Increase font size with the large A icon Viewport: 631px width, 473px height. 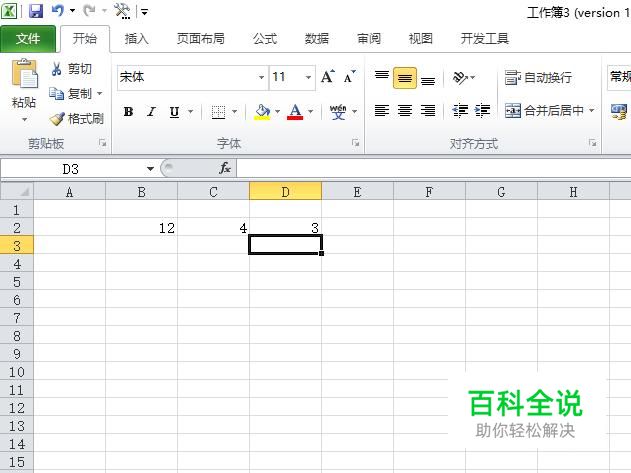(x=328, y=76)
